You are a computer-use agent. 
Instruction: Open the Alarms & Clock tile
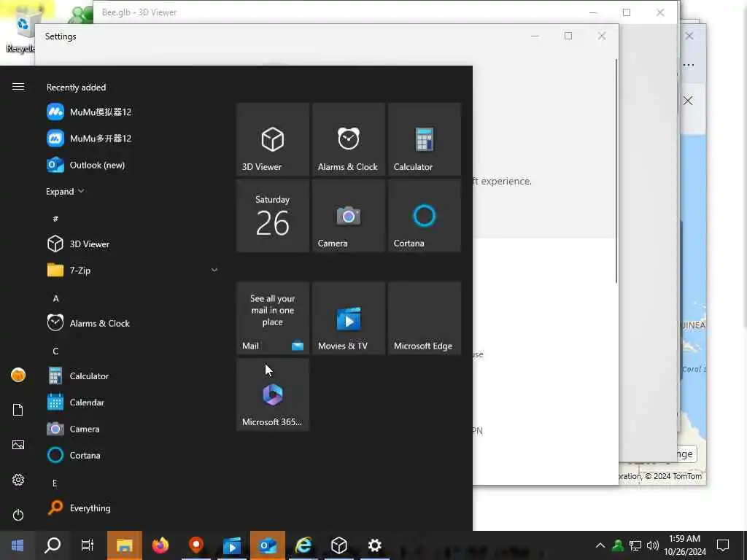[348, 139]
